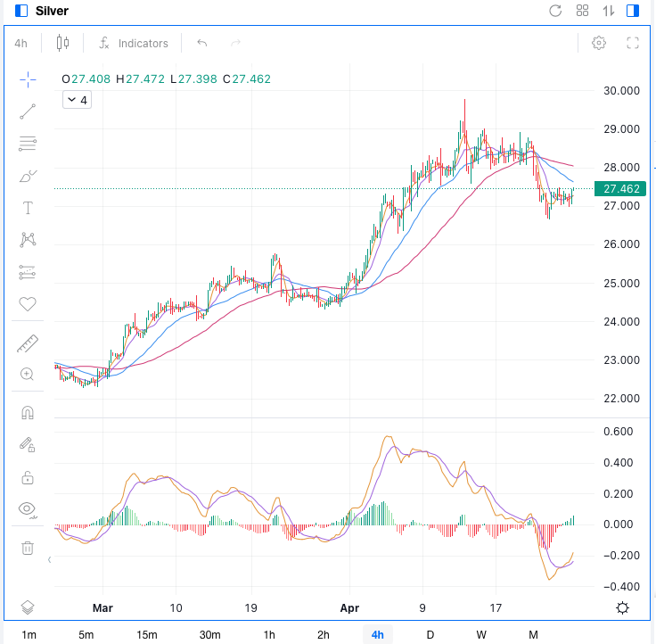Toggle the magnet snap mode

point(28,413)
